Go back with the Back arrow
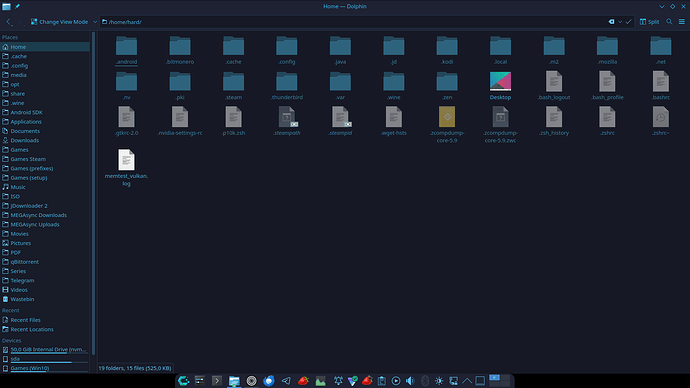 [9, 22]
